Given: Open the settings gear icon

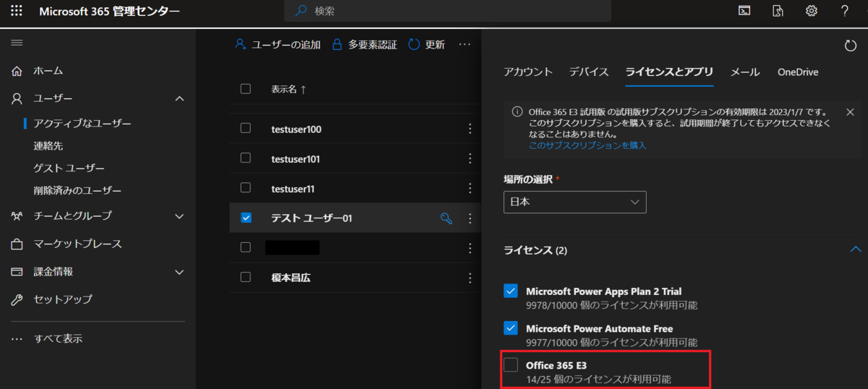Looking at the screenshot, I should tap(812, 11).
